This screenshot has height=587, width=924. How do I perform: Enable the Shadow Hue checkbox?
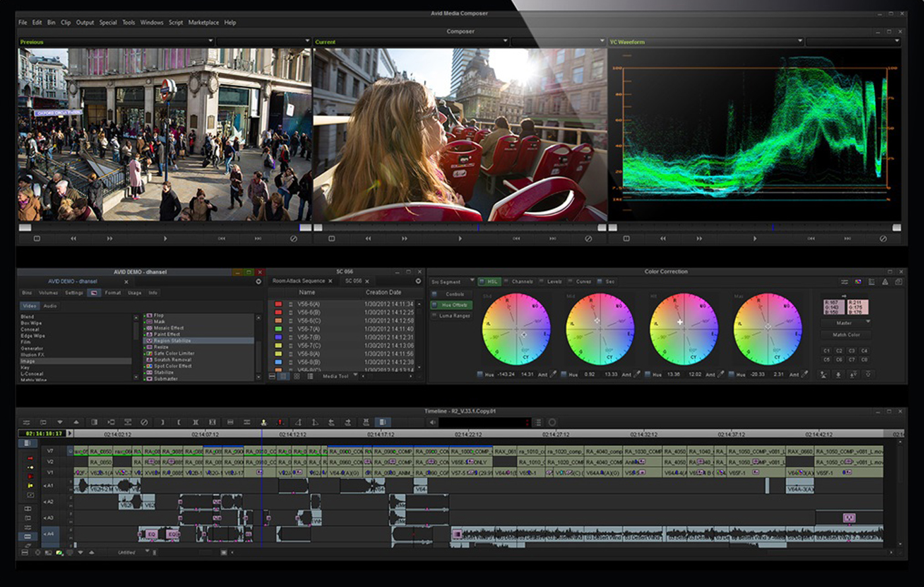click(x=480, y=374)
